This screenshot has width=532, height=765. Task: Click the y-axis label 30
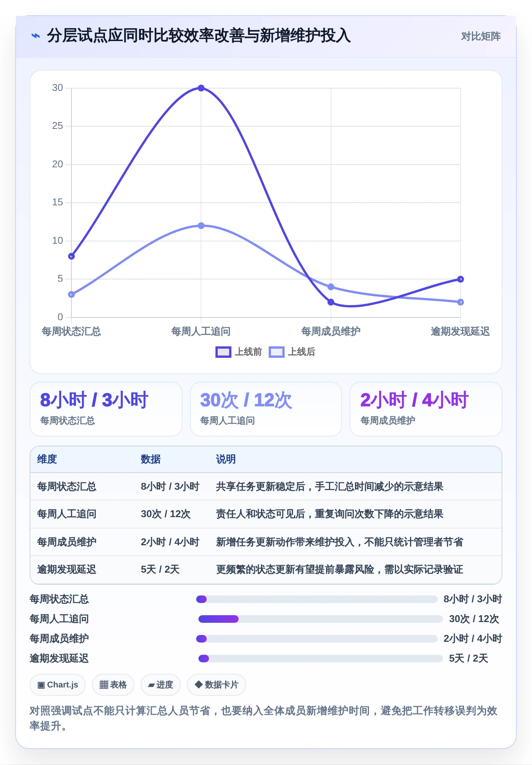pos(58,88)
